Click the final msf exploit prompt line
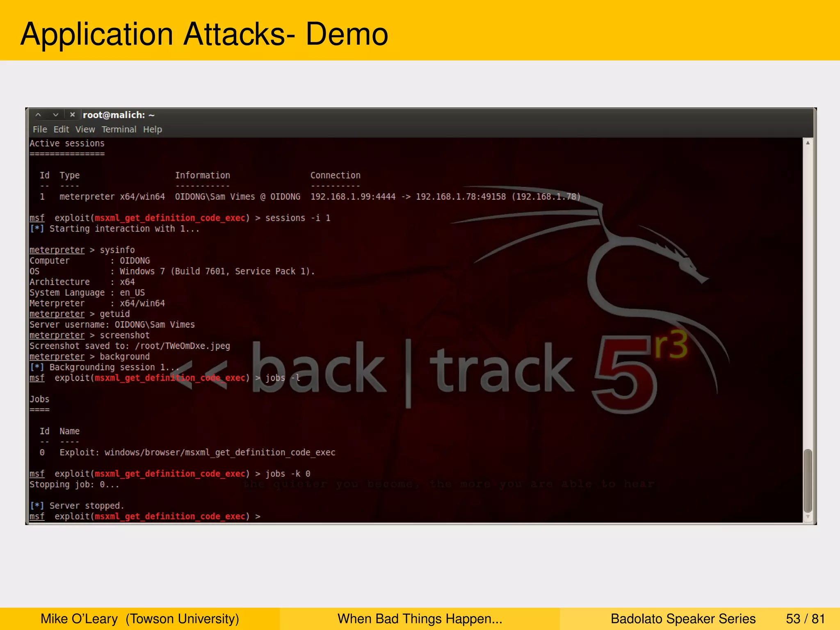 tap(145, 517)
